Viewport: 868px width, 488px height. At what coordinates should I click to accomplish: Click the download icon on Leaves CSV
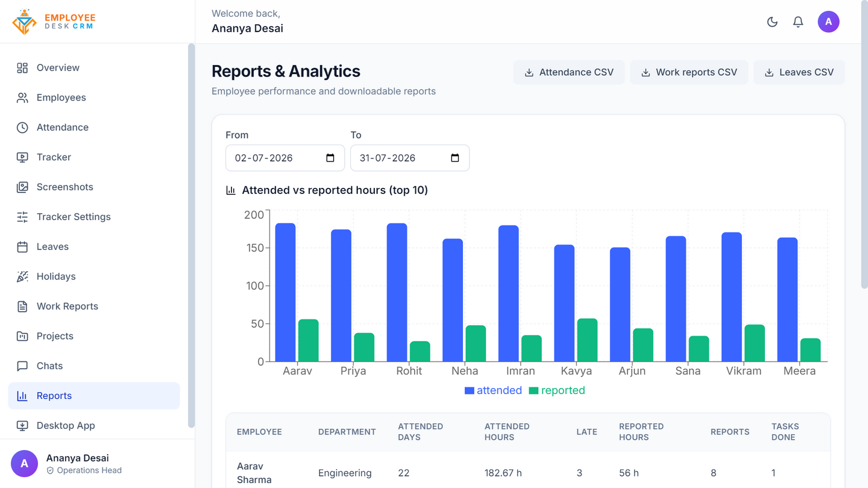point(769,72)
